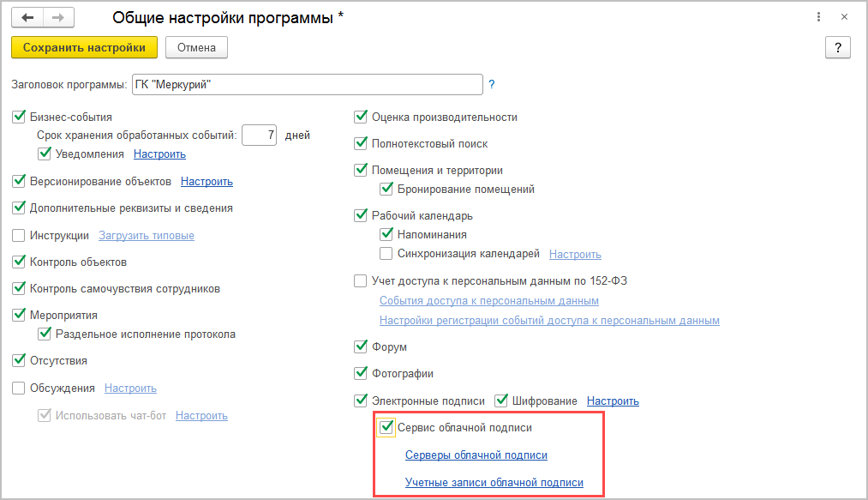Toggle the Бизнес-события checkbox
This screenshot has width=868, height=500.
pyautogui.click(x=19, y=117)
